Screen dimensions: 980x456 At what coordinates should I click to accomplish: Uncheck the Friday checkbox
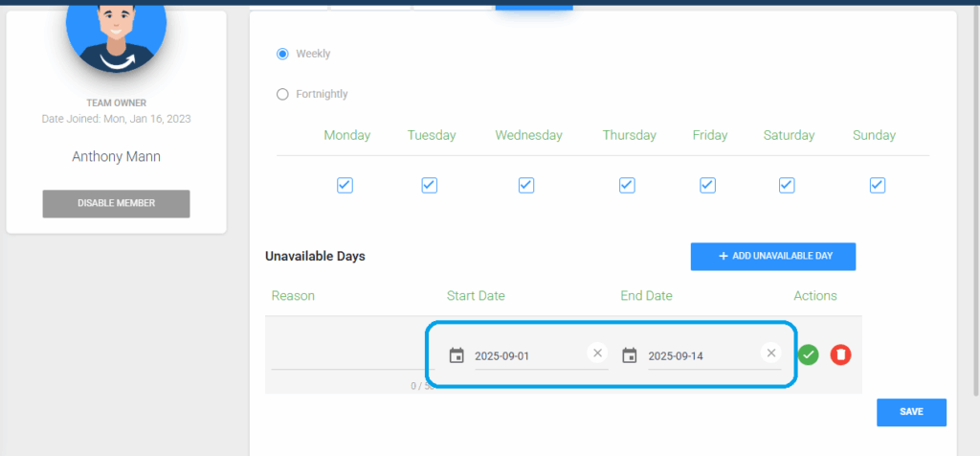tap(708, 185)
